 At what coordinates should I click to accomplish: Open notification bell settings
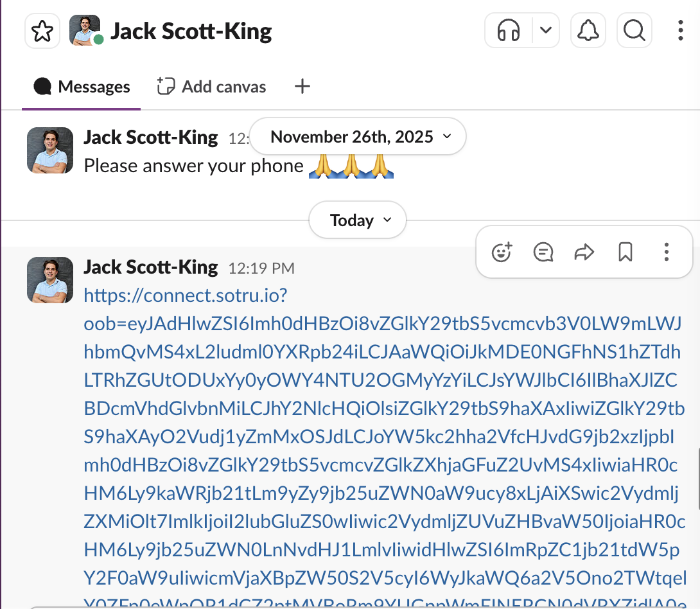(x=588, y=31)
